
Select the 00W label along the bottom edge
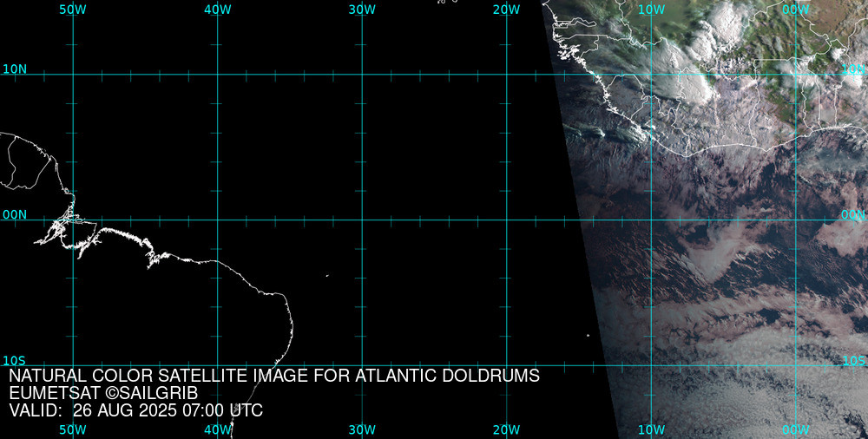pos(796,430)
